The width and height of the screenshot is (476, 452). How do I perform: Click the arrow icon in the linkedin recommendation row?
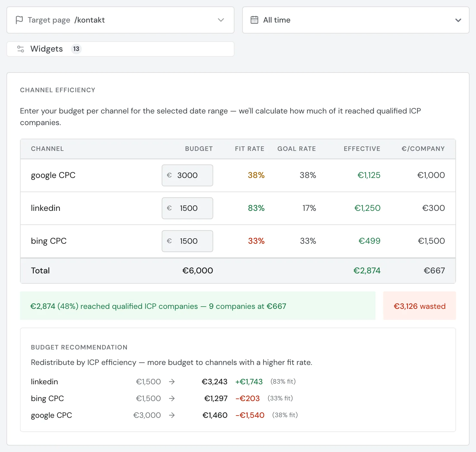pyautogui.click(x=172, y=382)
